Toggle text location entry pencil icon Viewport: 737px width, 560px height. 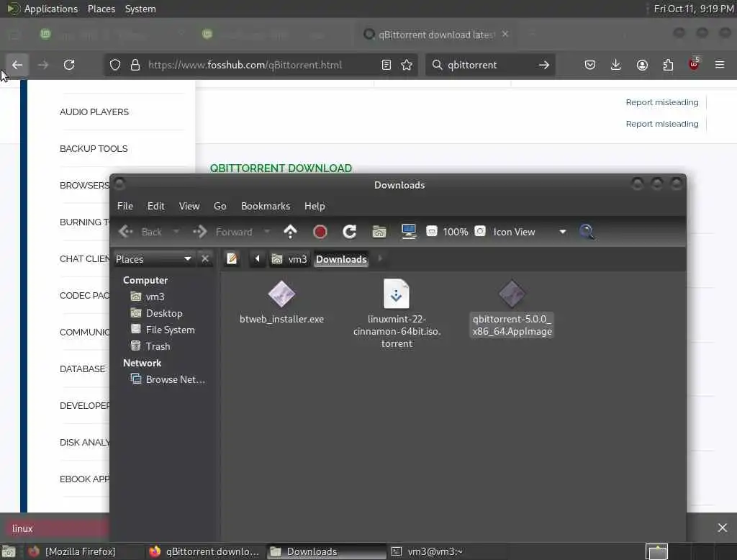(232, 258)
